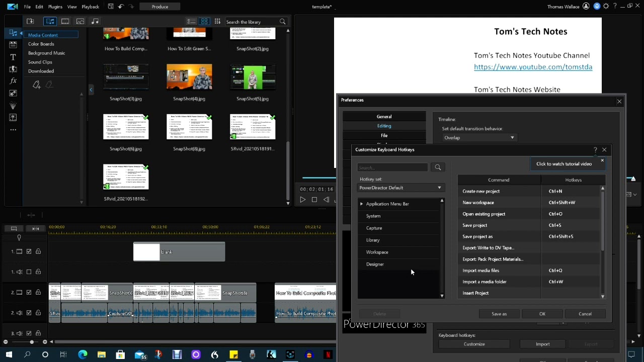The height and width of the screenshot is (362, 644).
Task: Toggle video track 1 enable checkbox
Action: (29, 251)
